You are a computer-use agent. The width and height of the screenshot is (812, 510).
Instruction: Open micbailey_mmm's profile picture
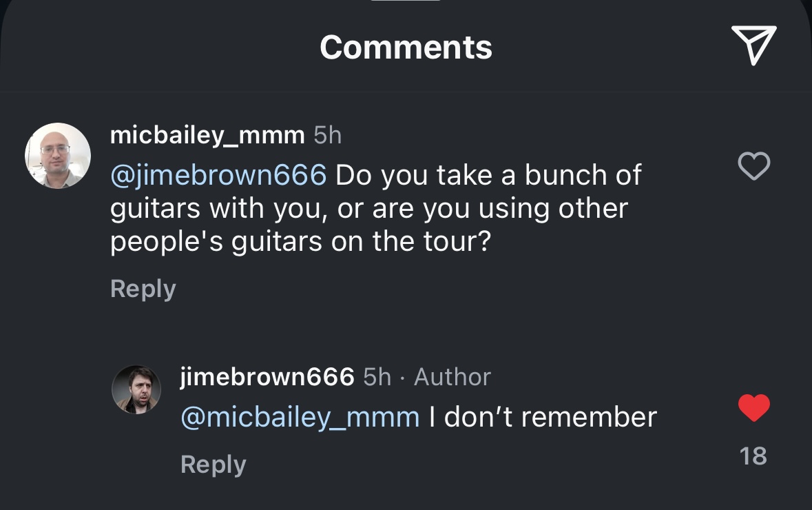pos(58,156)
